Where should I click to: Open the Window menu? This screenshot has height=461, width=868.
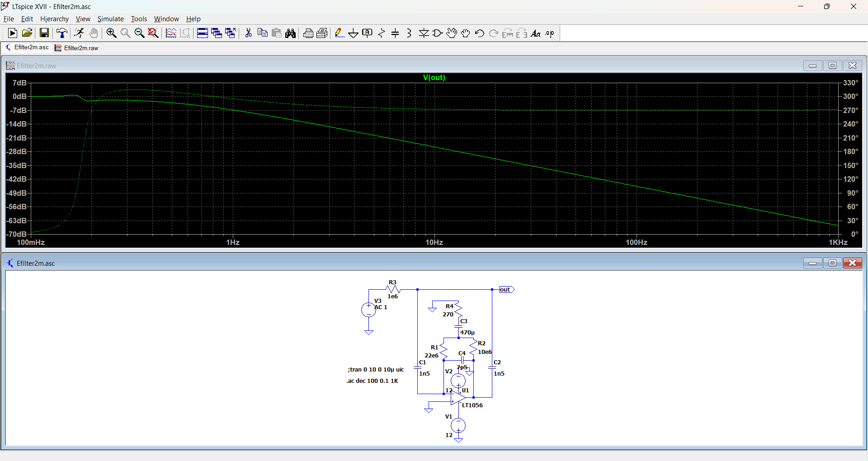166,19
